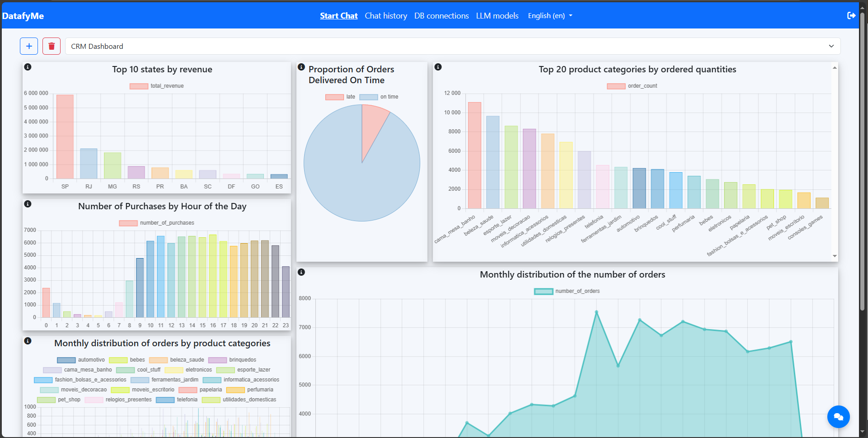The height and width of the screenshot is (438, 868).
Task: Click info icon for Monthly distribution of number of orders
Action: tap(301, 272)
